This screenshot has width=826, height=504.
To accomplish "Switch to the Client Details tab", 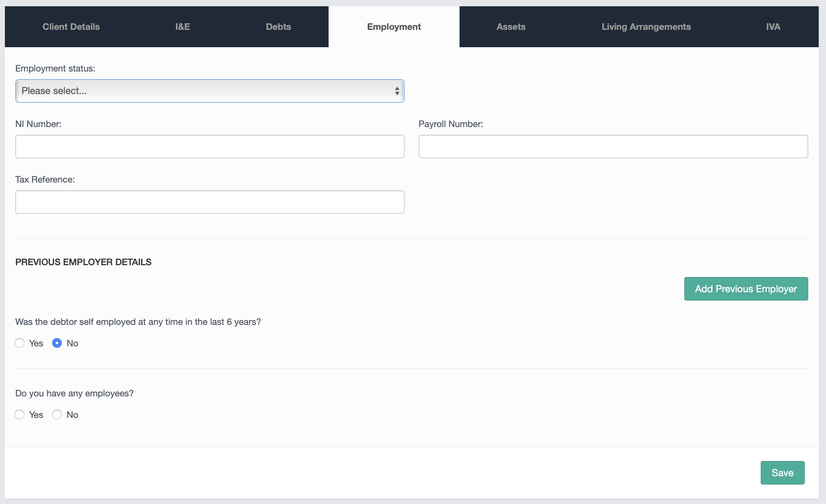I will 71,27.
